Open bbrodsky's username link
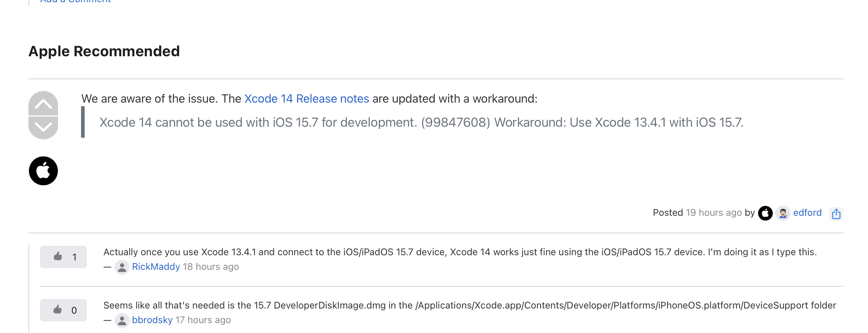868x333 pixels. coord(152,320)
